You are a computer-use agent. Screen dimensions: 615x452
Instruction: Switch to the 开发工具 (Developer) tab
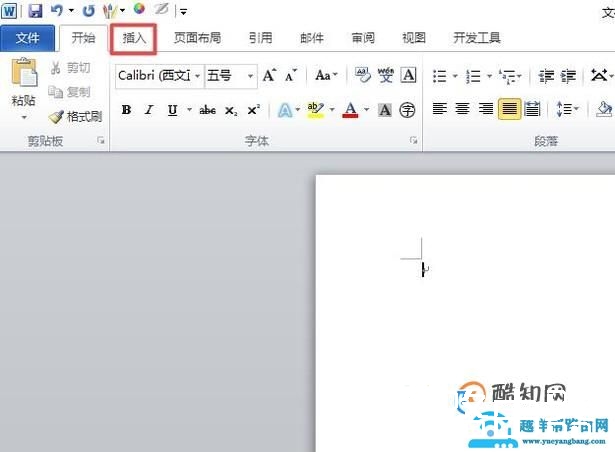click(477, 38)
